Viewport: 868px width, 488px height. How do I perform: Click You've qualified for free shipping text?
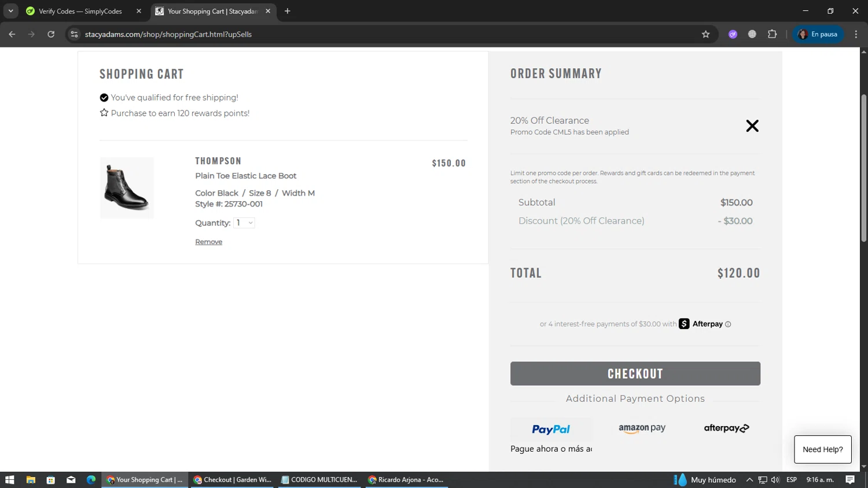tap(174, 98)
